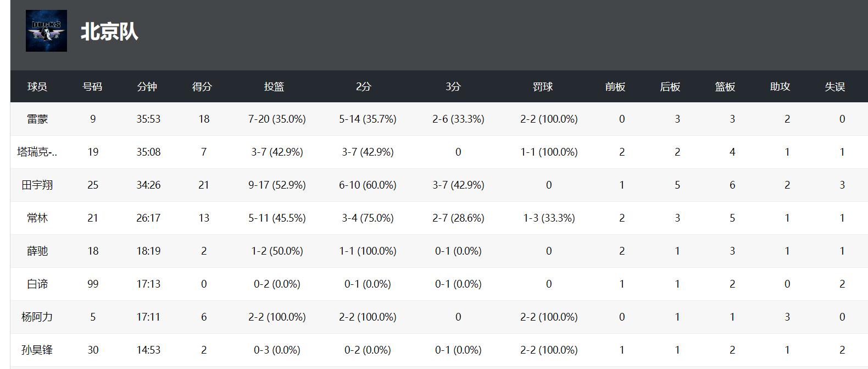Open player 田宇翔's name link
This screenshot has width=868, height=369.
(x=37, y=185)
